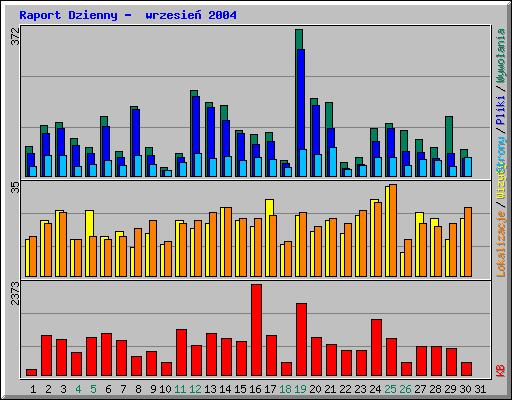Click day label 16 on the x-axis

tap(255, 389)
